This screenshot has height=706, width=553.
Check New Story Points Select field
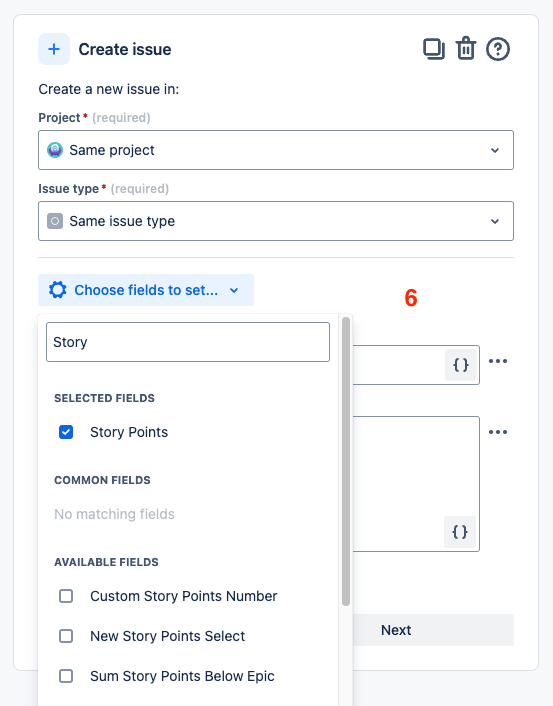(x=66, y=636)
